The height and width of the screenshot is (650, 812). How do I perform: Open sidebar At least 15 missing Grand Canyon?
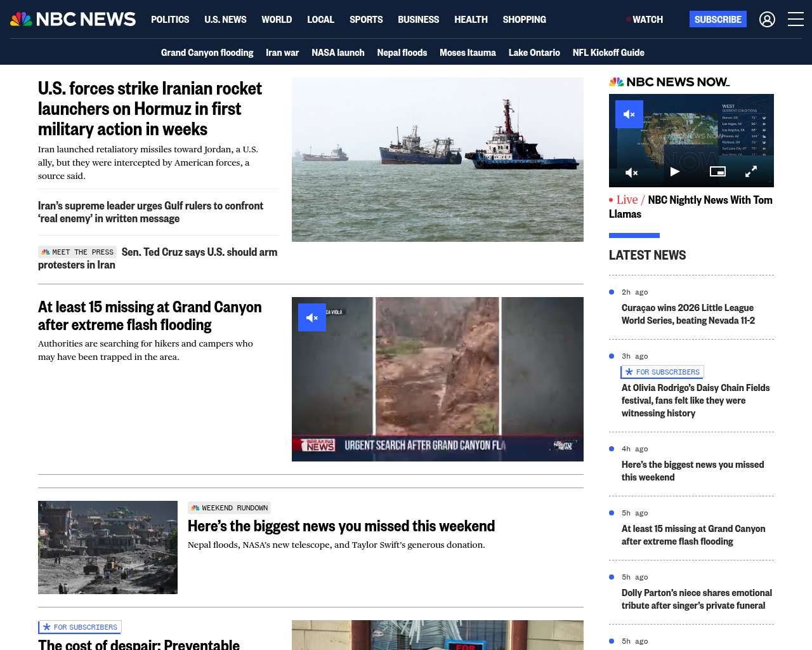coord(693,535)
